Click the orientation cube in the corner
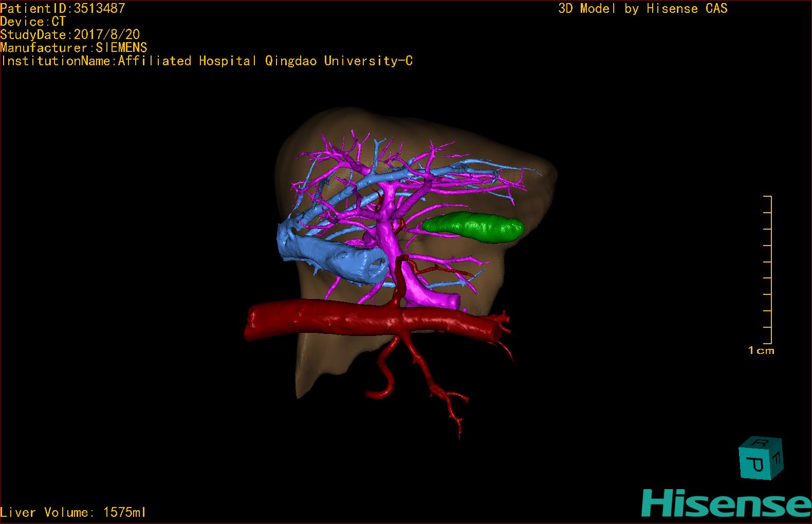The width and height of the screenshot is (812, 524). click(x=761, y=458)
